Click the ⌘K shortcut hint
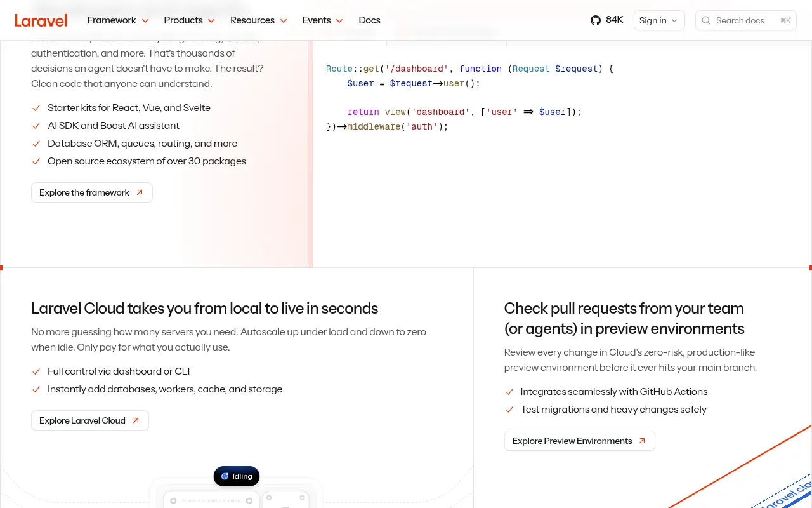This screenshot has width=812, height=508. pos(785,20)
